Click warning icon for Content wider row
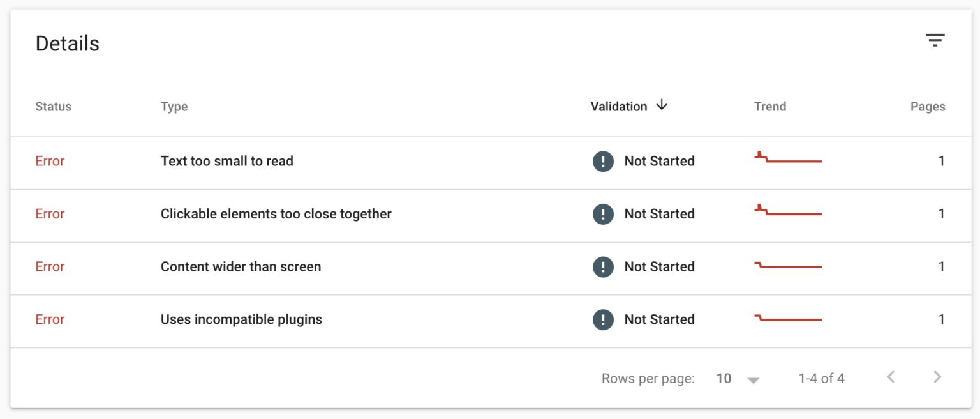Screen dimensions: 980x419 (x=603, y=267)
